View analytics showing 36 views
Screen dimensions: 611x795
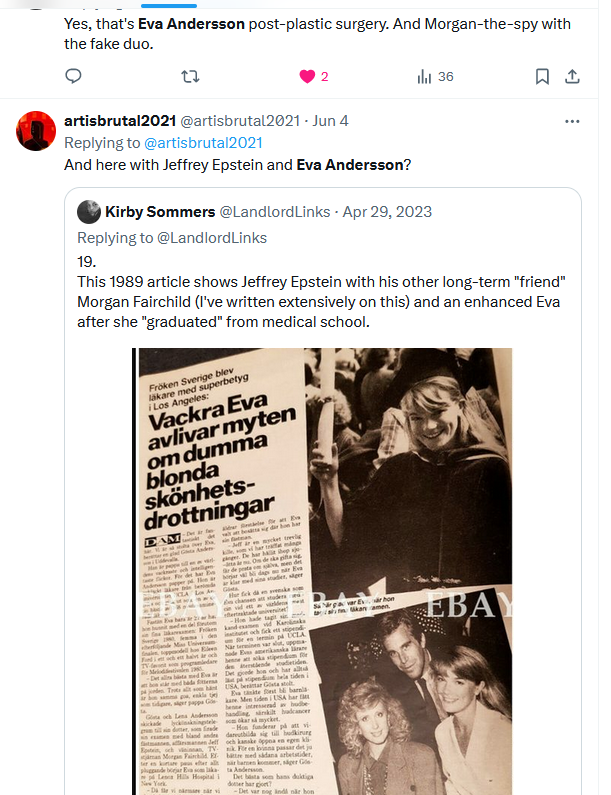435,77
